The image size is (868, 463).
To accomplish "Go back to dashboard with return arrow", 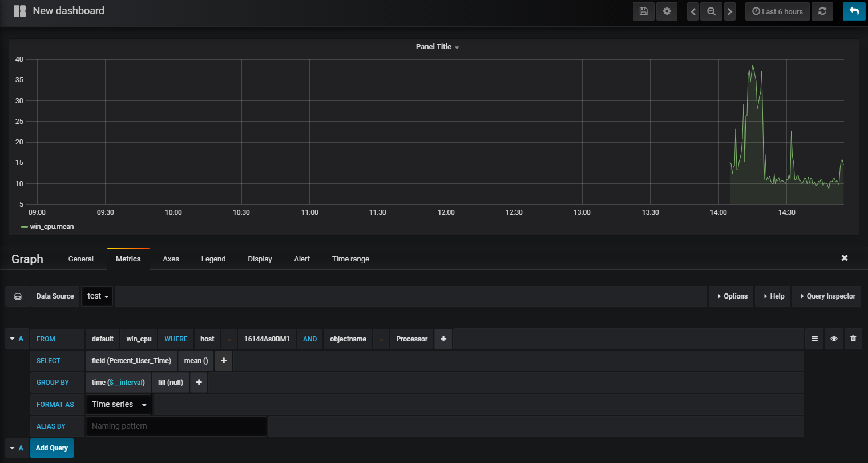I will pyautogui.click(x=854, y=11).
